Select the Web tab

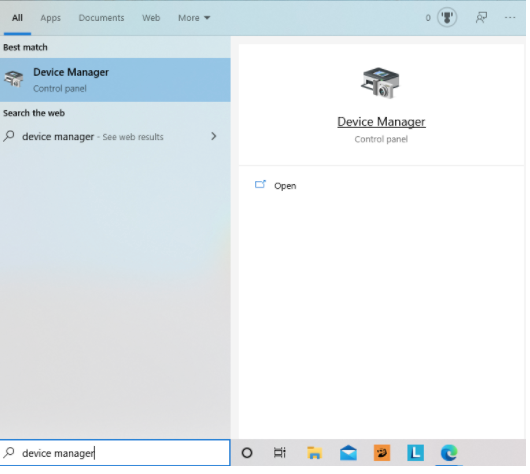coord(151,18)
